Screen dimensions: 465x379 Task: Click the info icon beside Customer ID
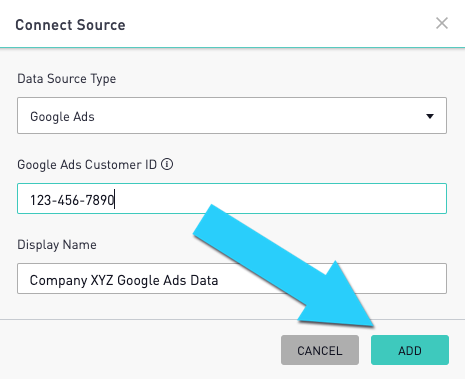click(x=167, y=164)
